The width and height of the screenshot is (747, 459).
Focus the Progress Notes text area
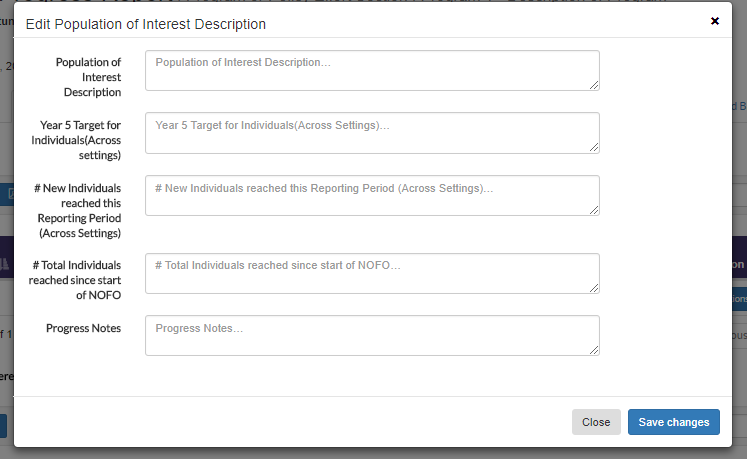372,335
